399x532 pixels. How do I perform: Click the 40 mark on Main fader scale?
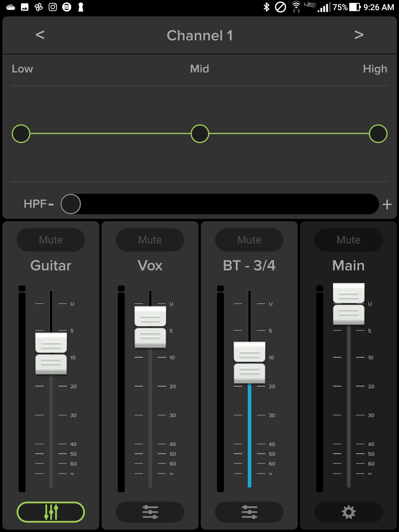(x=371, y=444)
